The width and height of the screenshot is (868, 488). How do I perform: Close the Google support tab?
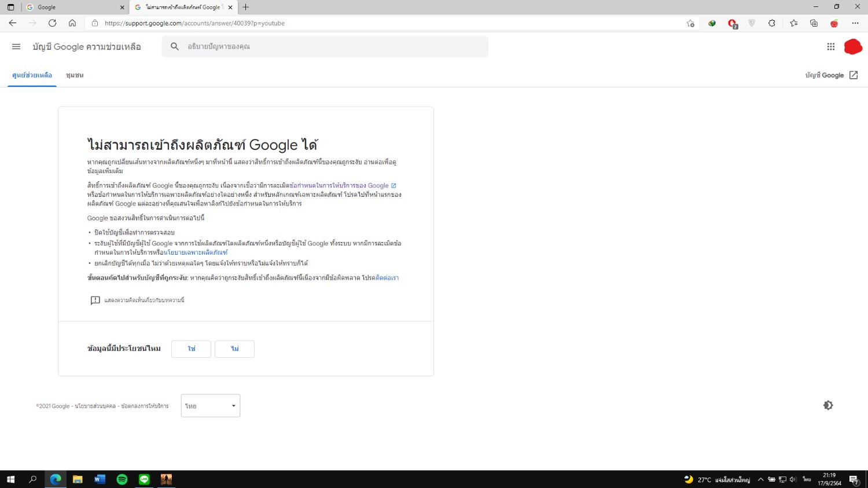[x=230, y=8]
